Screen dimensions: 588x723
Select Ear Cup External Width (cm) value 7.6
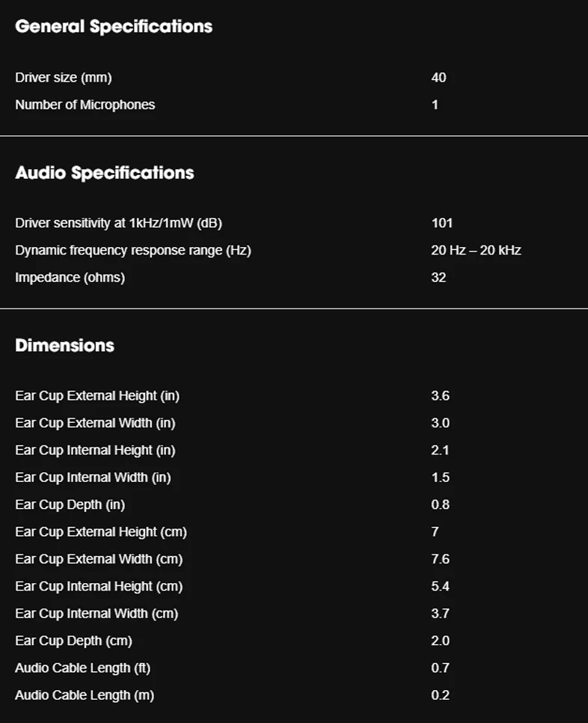tap(440, 559)
